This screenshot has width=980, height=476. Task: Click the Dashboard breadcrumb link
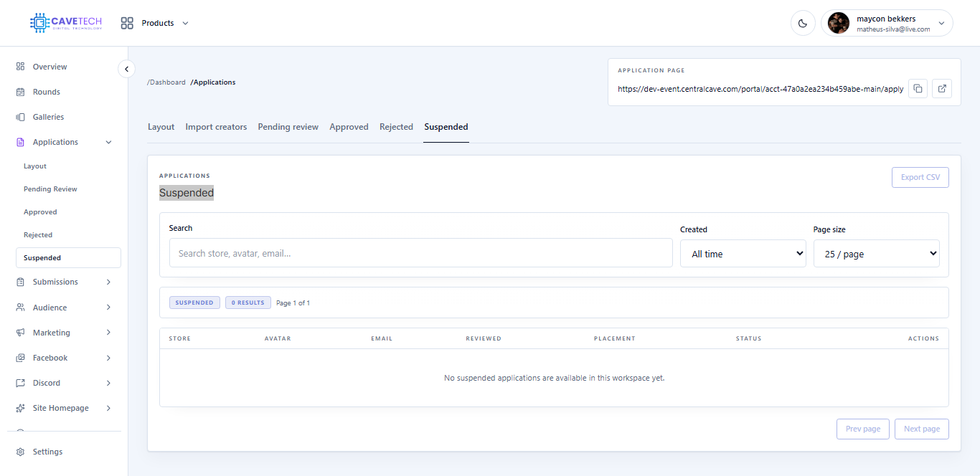[x=166, y=82]
